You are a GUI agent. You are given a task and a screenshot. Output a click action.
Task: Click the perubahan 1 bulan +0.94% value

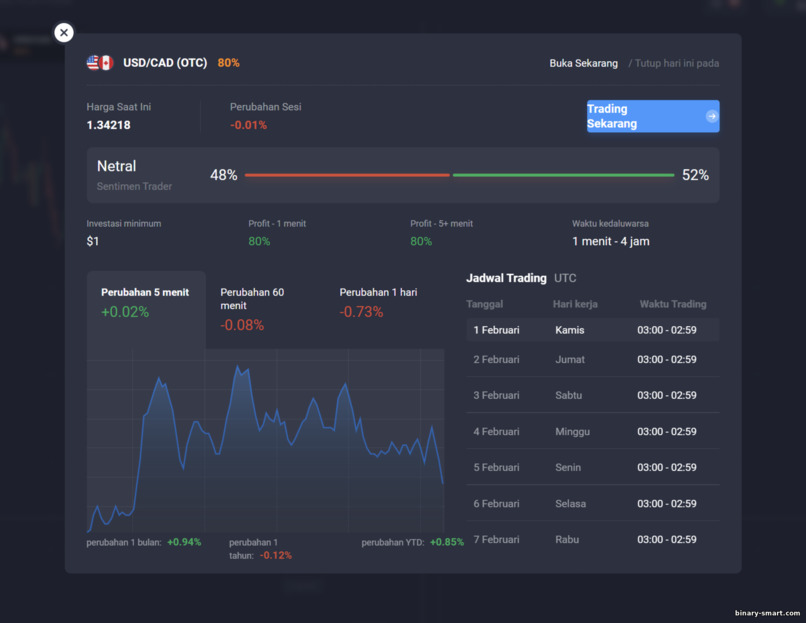click(x=184, y=542)
